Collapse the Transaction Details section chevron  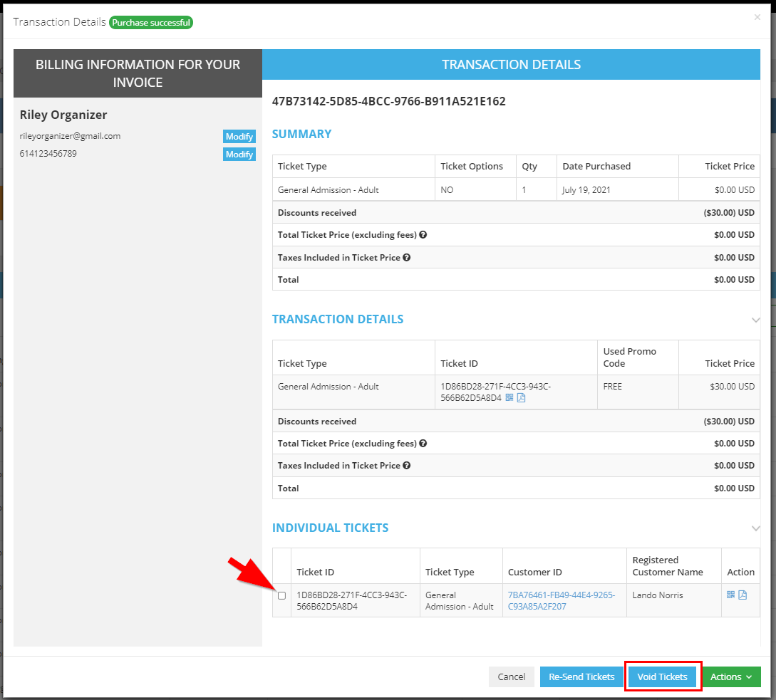click(755, 320)
